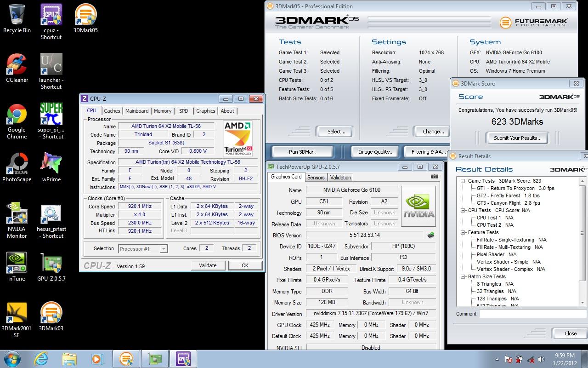This screenshot has width=588, height=368.
Task: Open the cpuz Shortcut desktop icon
Action: coord(51,22)
